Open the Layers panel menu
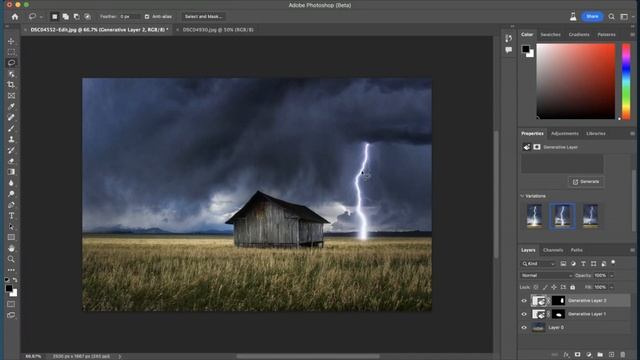This screenshot has width=640, height=360. [632, 250]
